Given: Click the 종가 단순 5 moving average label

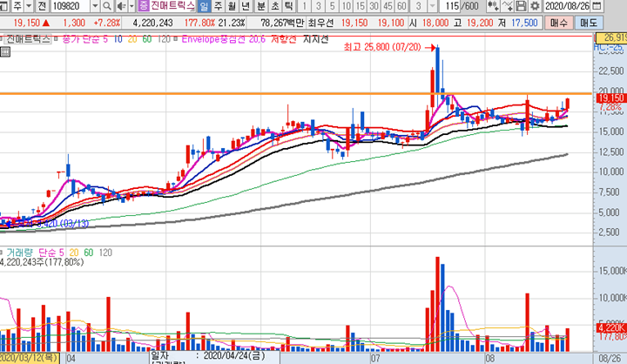Looking at the screenshot, I should pyautogui.click(x=84, y=39).
